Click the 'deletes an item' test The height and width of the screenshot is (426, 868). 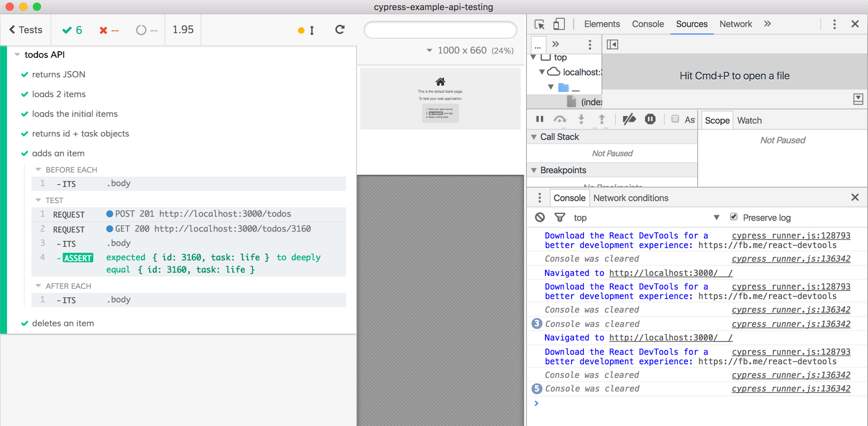pyautogui.click(x=63, y=323)
